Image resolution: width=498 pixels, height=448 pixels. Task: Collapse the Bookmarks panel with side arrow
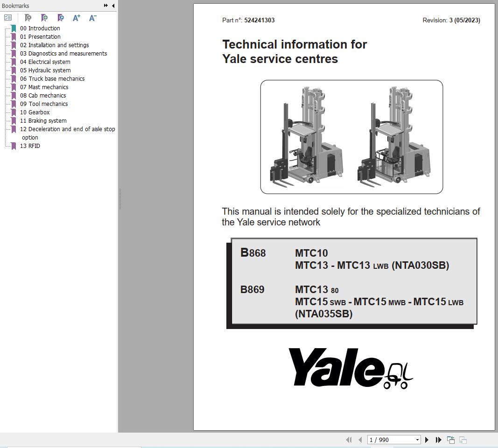point(112,6)
